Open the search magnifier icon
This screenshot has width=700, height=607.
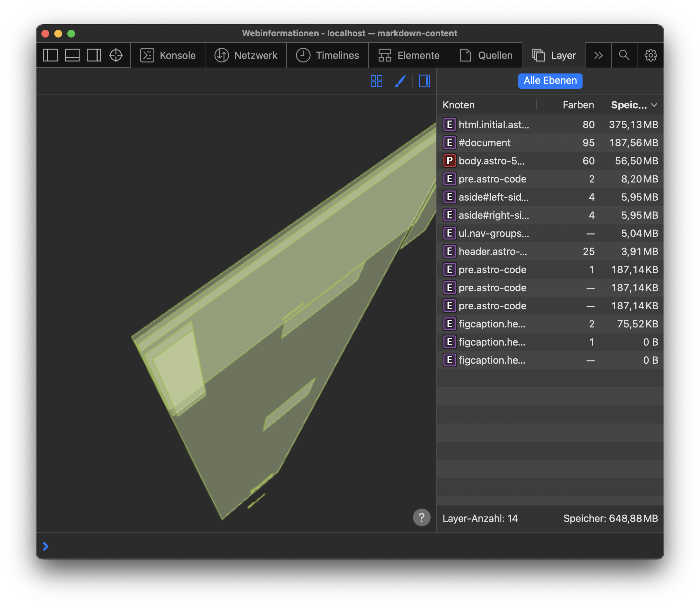[624, 55]
